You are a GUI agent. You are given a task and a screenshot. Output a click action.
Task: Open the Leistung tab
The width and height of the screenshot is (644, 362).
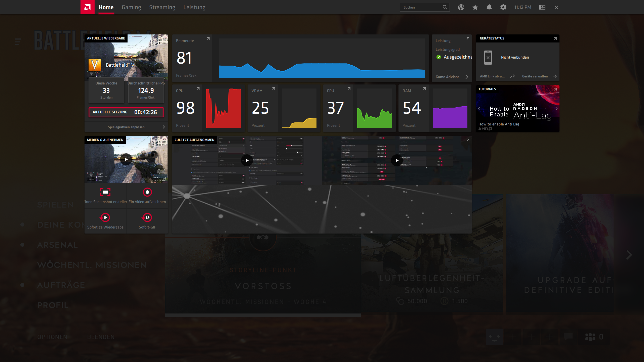194,7
